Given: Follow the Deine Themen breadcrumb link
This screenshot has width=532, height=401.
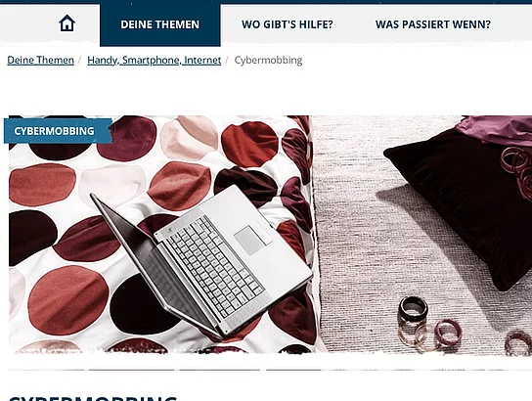Looking at the screenshot, I should pos(40,61).
